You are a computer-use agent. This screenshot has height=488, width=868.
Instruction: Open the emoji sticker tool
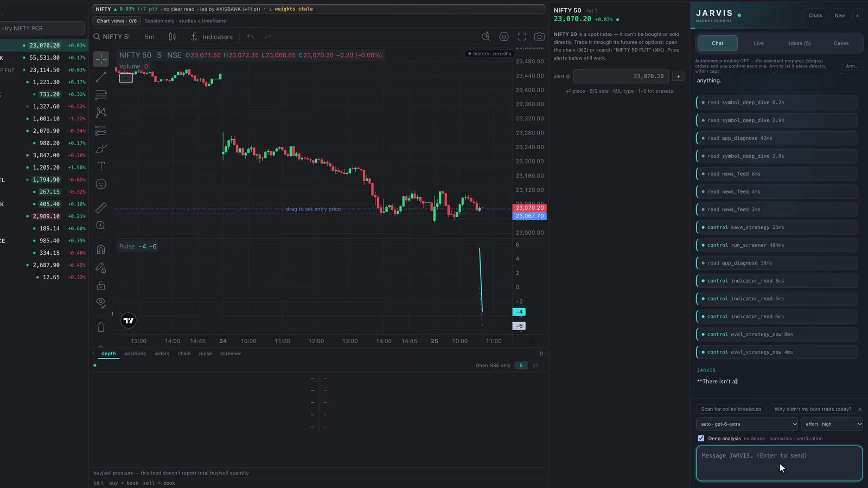tap(101, 184)
